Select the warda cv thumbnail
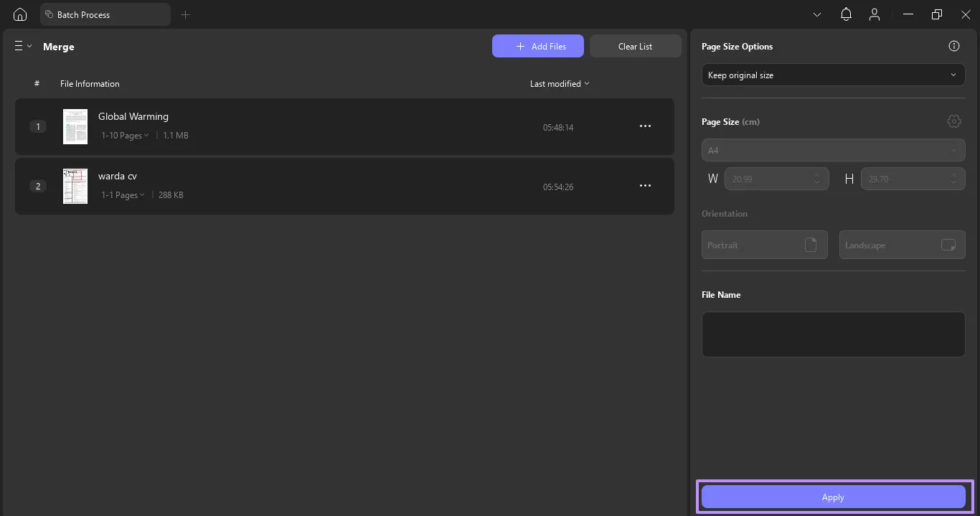Viewport: 980px width, 516px height. pyautogui.click(x=75, y=186)
